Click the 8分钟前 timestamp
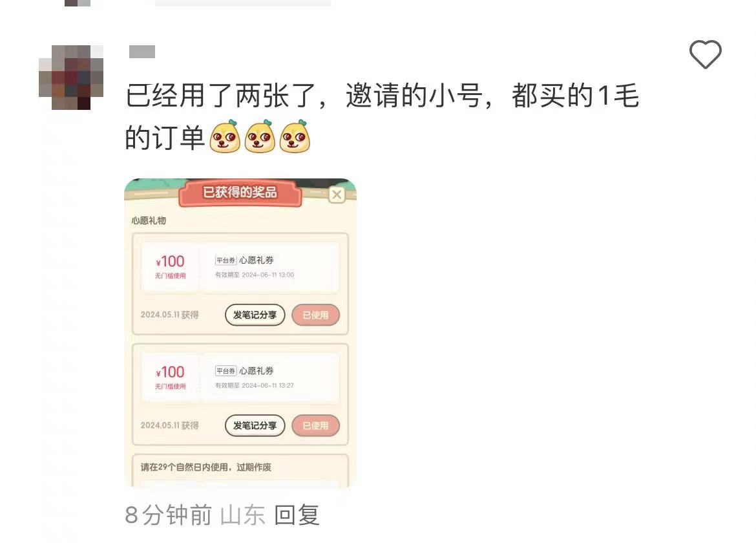Image resolution: width=756 pixels, height=543 pixels. (168, 515)
